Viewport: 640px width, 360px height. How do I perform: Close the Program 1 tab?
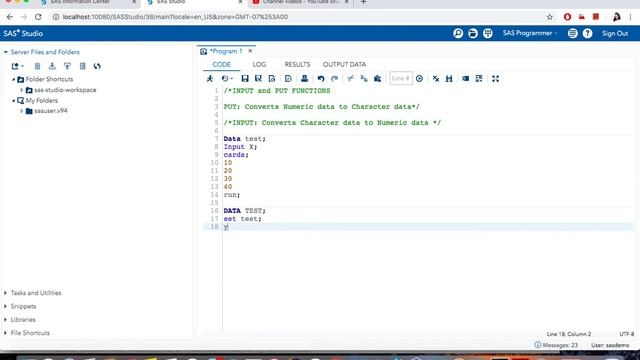pos(250,51)
